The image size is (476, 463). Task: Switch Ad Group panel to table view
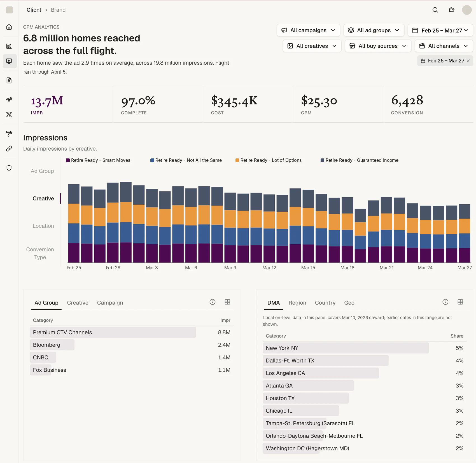(227, 302)
